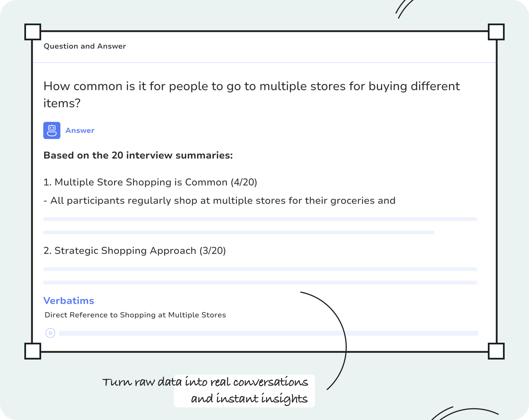Click the blue robot Answer icon
The width and height of the screenshot is (529, 420).
(x=52, y=130)
